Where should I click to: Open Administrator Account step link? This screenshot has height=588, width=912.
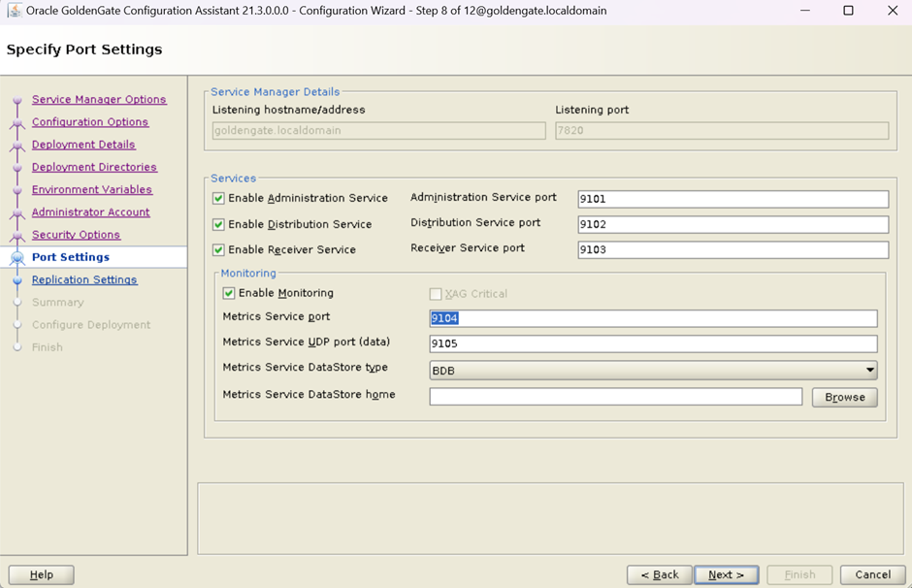[90, 212]
